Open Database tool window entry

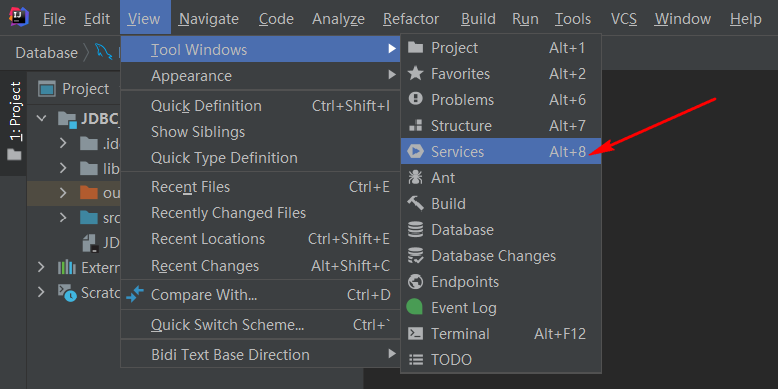501,230
